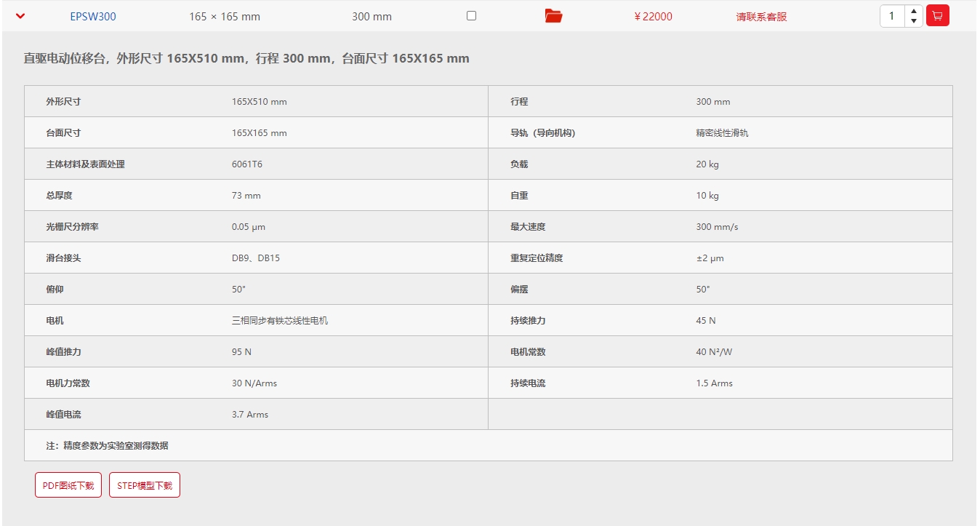Download the PDF drawing (PDF图纸下载)
The width and height of the screenshot is (980, 526).
(68, 485)
